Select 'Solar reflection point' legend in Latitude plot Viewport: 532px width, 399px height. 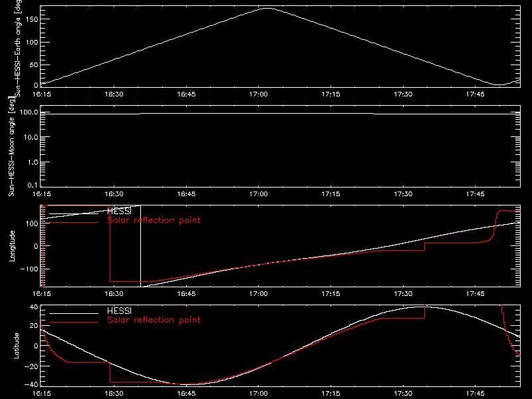coord(154,320)
